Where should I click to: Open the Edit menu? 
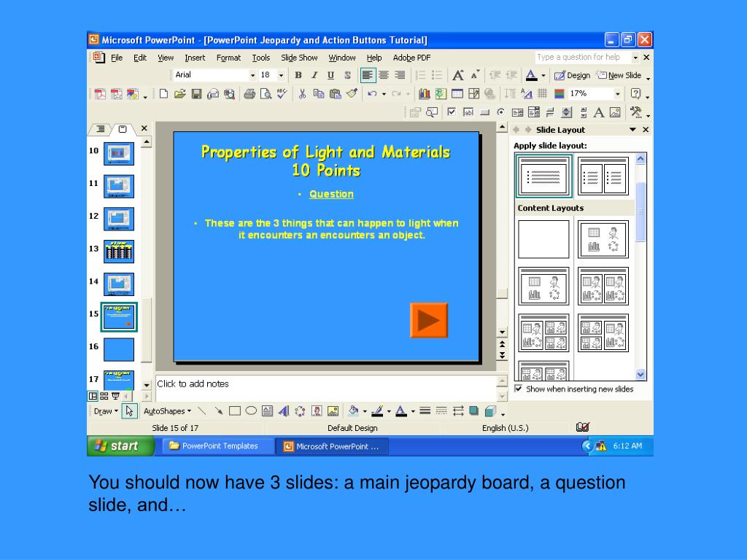point(139,58)
